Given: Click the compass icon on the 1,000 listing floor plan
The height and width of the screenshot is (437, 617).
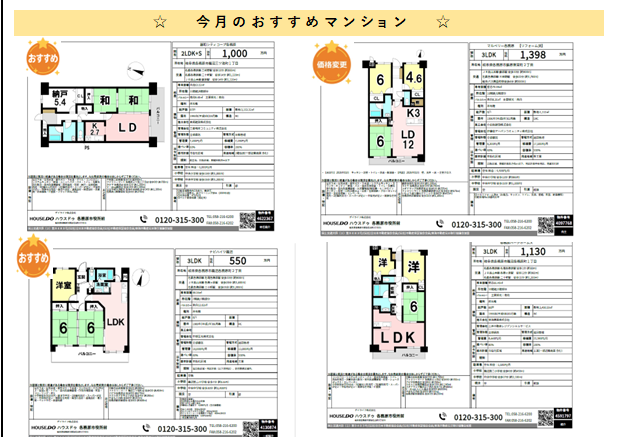Looking at the screenshot, I should pyautogui.click(x=136, y=70).
